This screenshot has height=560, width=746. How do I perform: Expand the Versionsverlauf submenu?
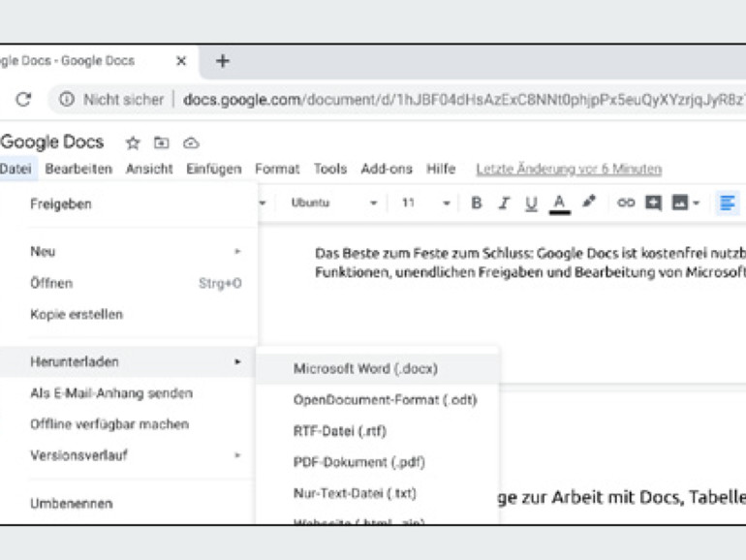coord(129,455)
